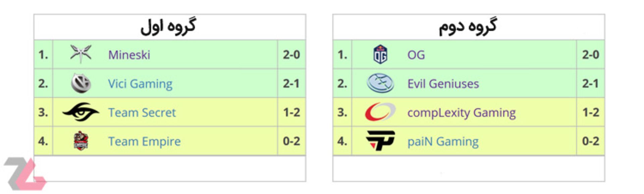
Task: Open the OG team link
Action: click(x=416, y=55)
